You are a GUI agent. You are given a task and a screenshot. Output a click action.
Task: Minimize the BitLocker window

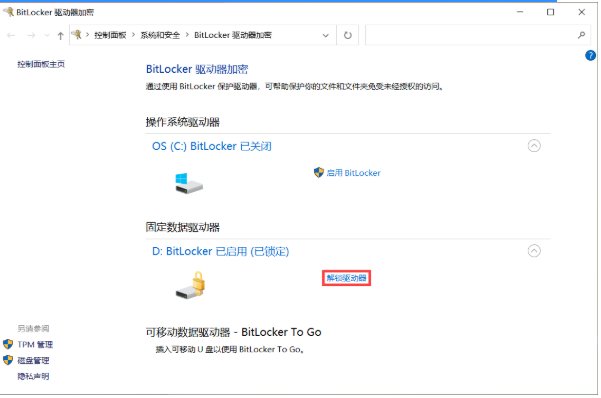click(x=520, y=12)
